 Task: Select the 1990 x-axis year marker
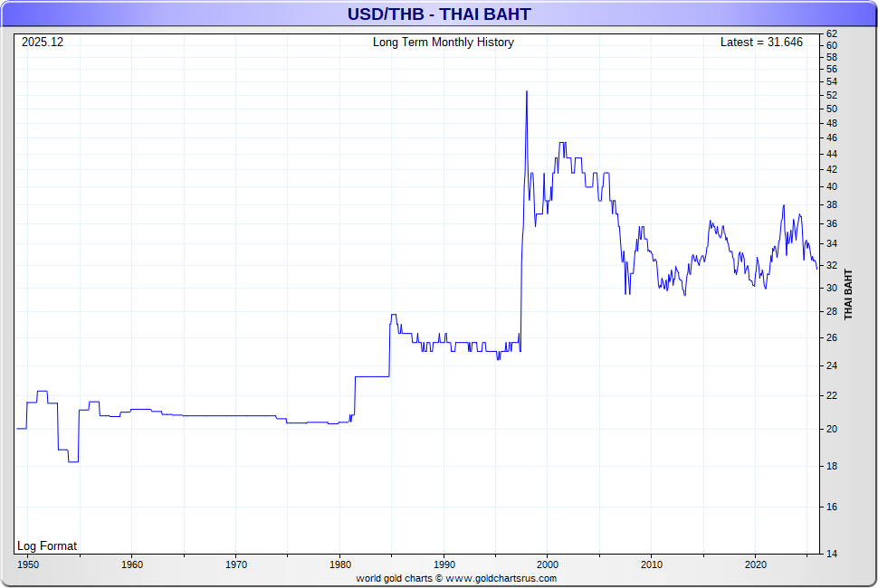coord(444,564)
